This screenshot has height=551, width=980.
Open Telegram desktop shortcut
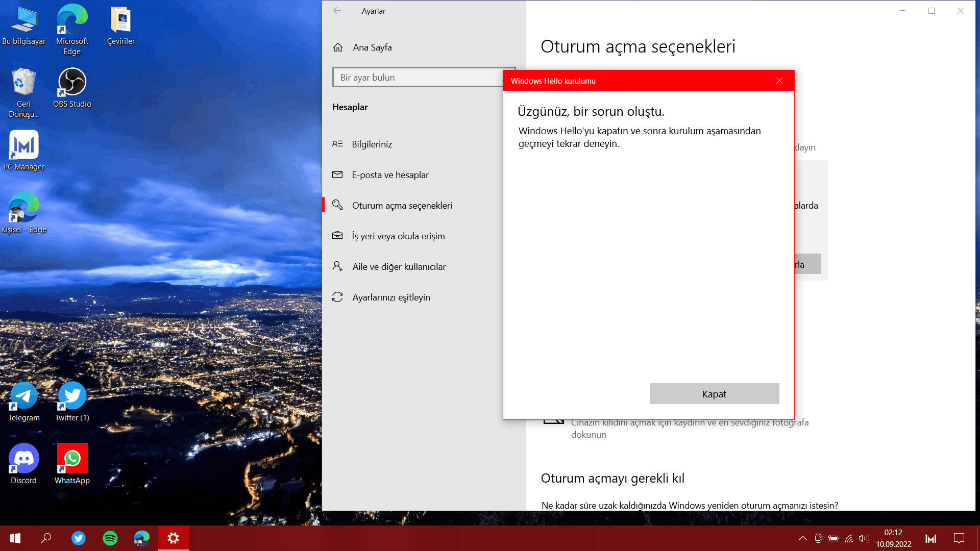(24, 400)
